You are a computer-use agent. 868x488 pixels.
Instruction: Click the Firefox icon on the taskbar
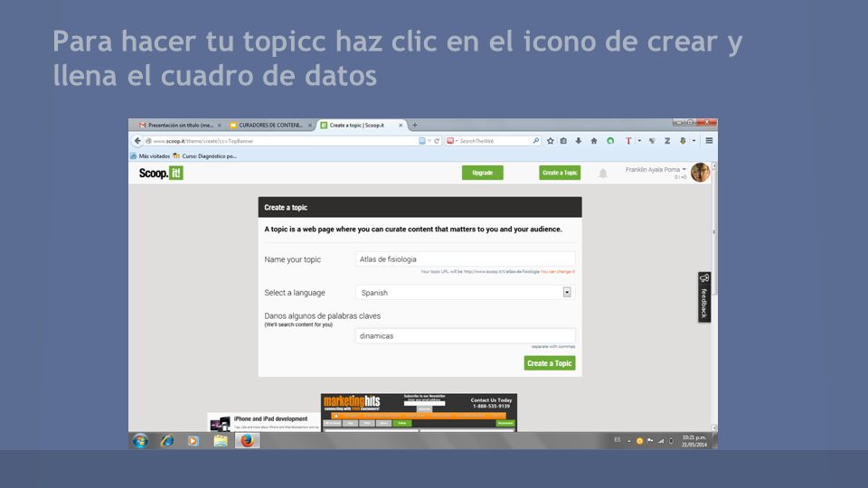[247, 440]
